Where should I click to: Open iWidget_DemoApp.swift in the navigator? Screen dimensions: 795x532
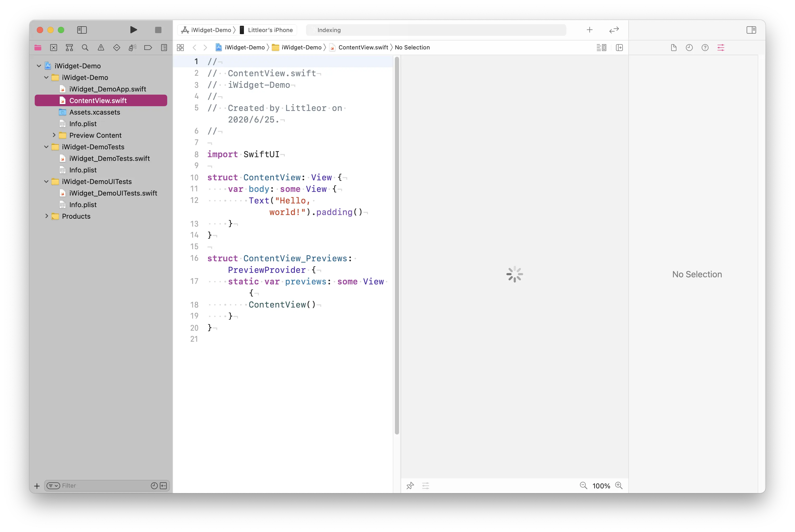(x=107, y=89)
